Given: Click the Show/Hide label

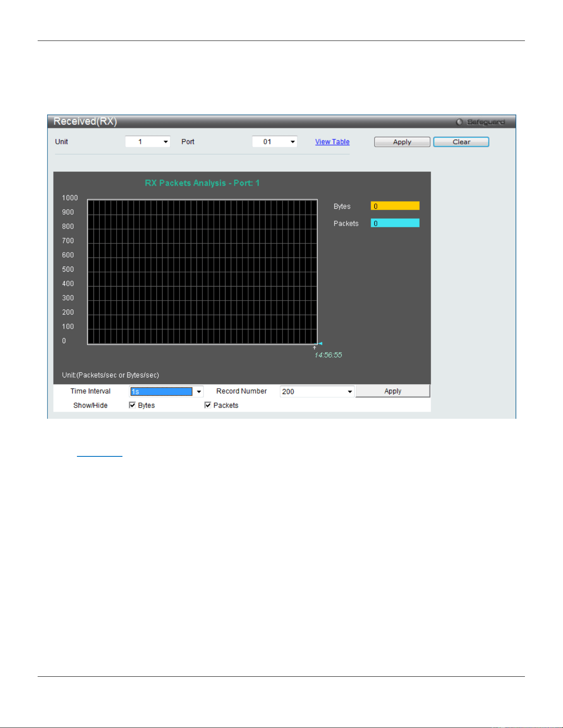Looking at the screenshot, I should tap(90, 406).
